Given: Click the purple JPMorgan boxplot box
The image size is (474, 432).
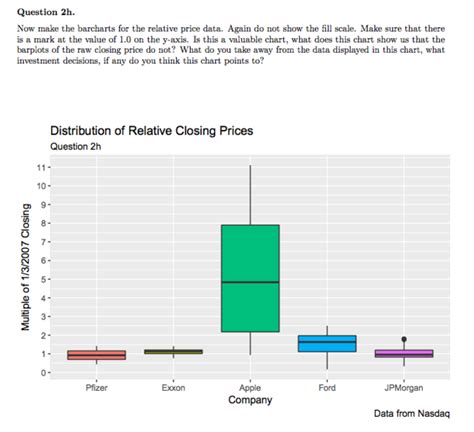Looking at the screenshot, I should 404,354.
